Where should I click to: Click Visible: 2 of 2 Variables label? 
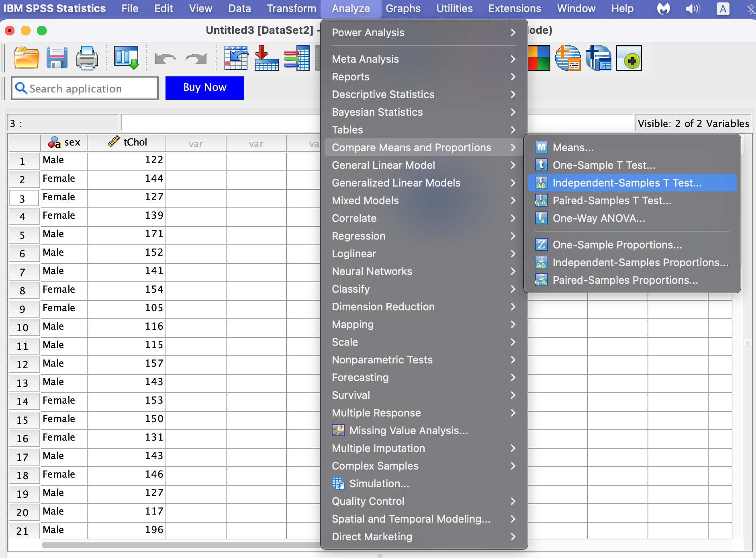click(x=693, y=123)
